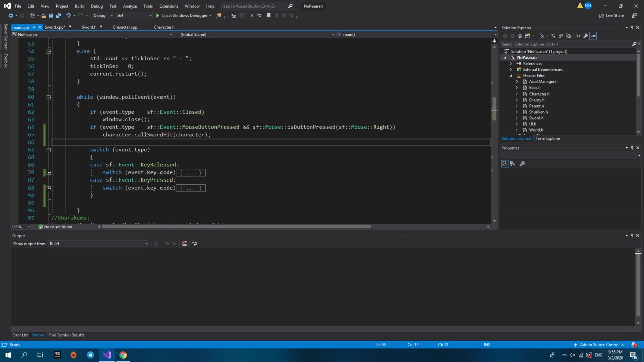Click the editor horizontal scrollbar thumb

coord(236,227)
